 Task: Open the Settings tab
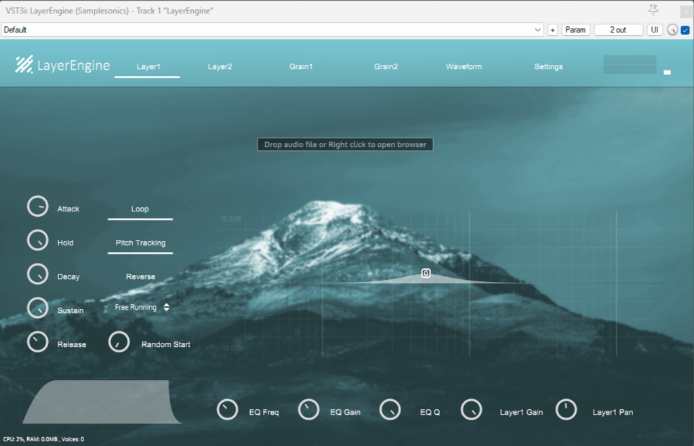coord(548,67)
